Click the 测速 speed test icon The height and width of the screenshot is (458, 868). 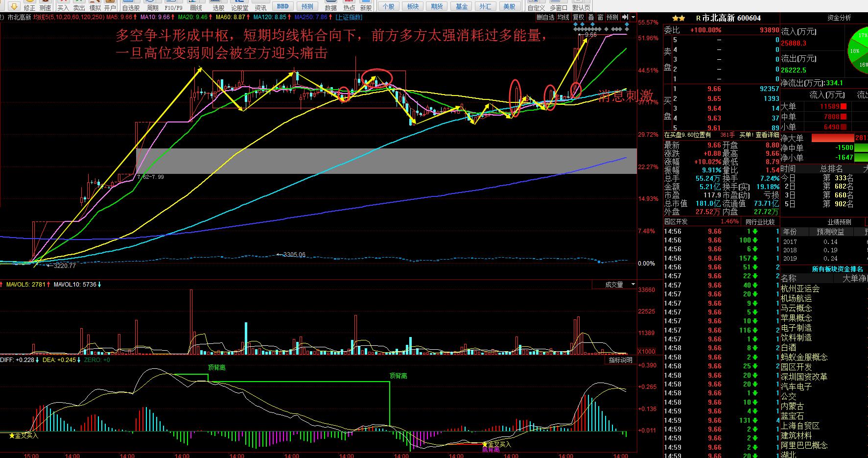[x=45, y=6]
